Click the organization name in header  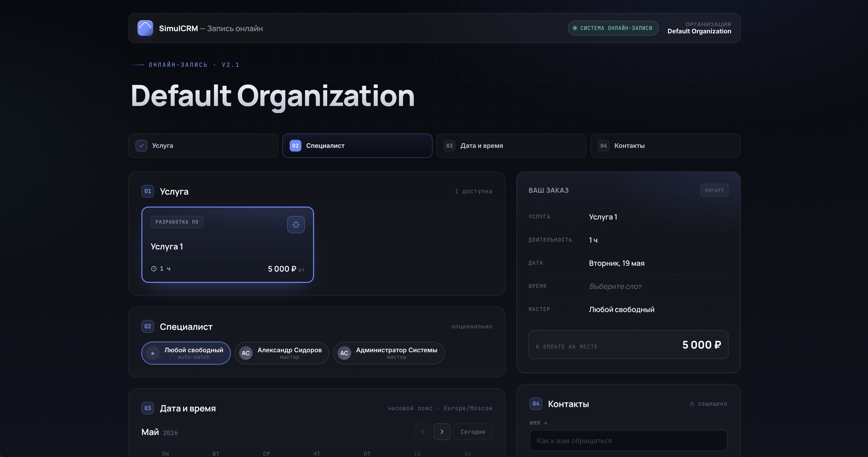pyautogui.click(x=699, y=31)
